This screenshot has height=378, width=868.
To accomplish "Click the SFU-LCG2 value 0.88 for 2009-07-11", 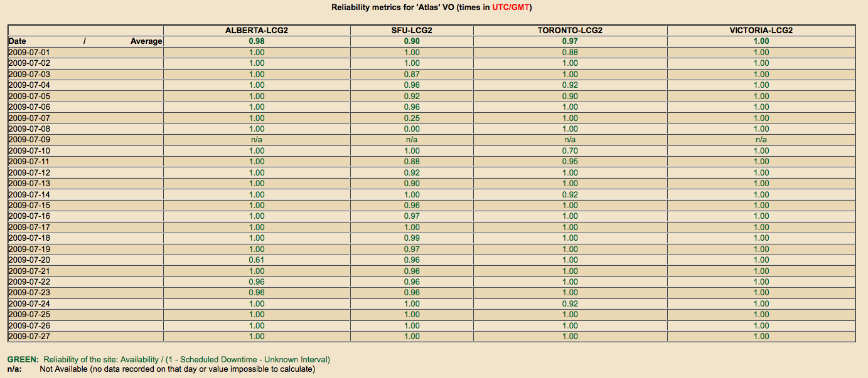I will pyautogui.click(x=412, y=161).
